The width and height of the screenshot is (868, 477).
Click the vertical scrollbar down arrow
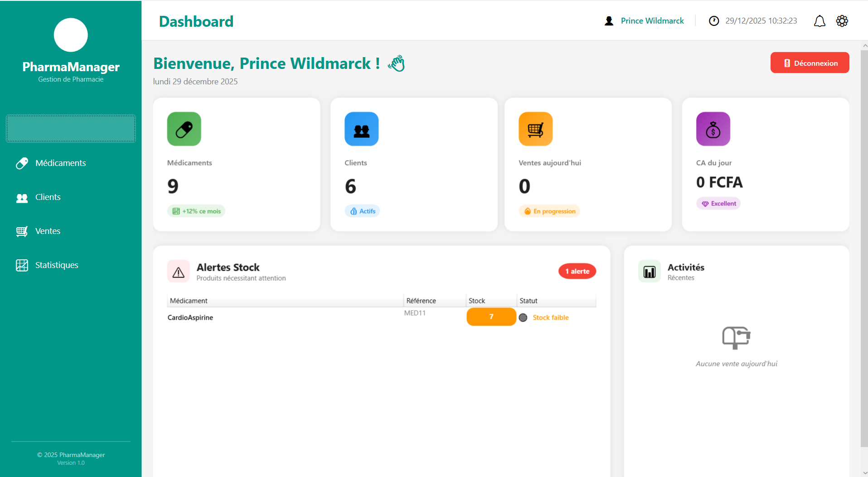point(864,473)
